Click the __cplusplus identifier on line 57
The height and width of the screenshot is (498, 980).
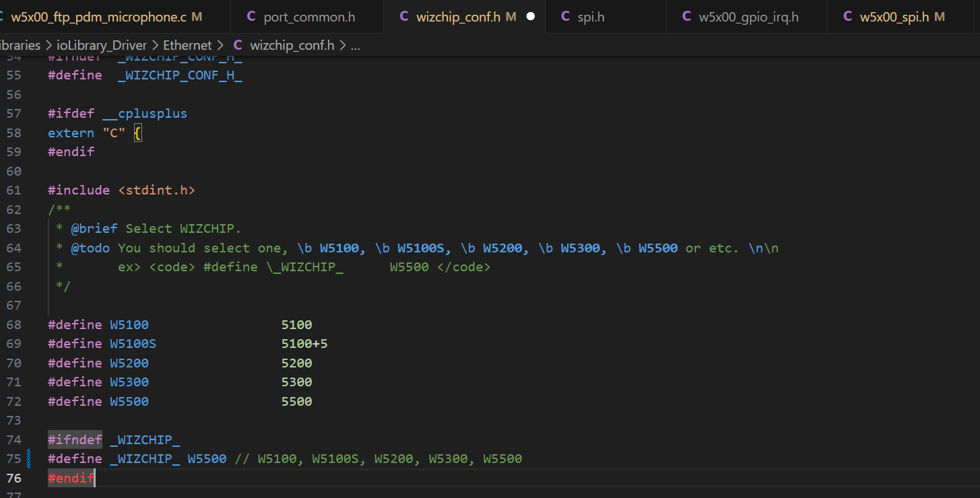pos(145,113)
